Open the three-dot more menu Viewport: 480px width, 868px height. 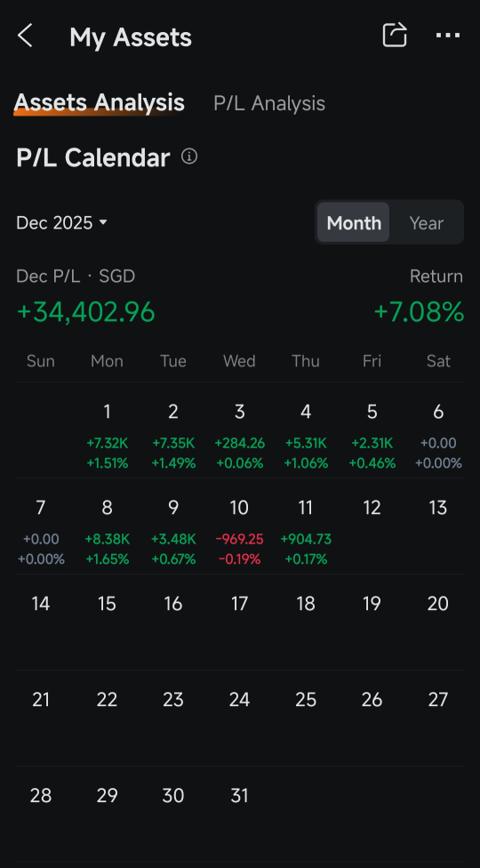pos(448,36)
